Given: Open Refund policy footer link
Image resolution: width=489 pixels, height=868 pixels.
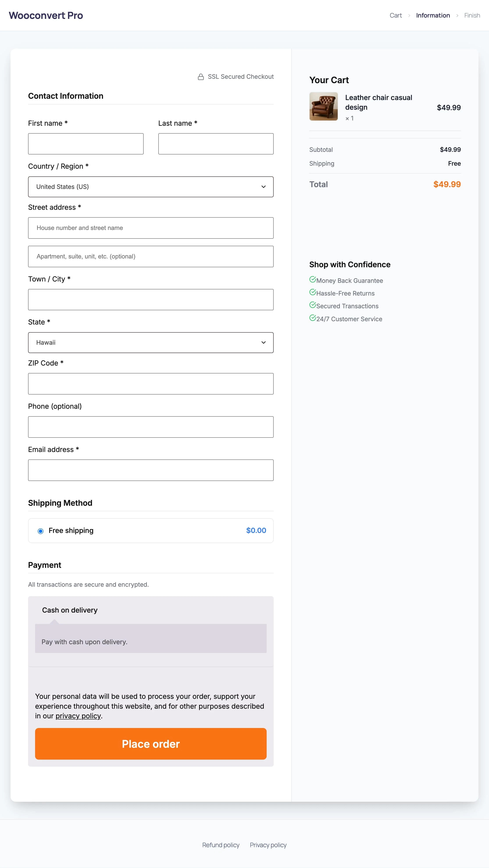Looking at the screenshot, I should point(221,845).
